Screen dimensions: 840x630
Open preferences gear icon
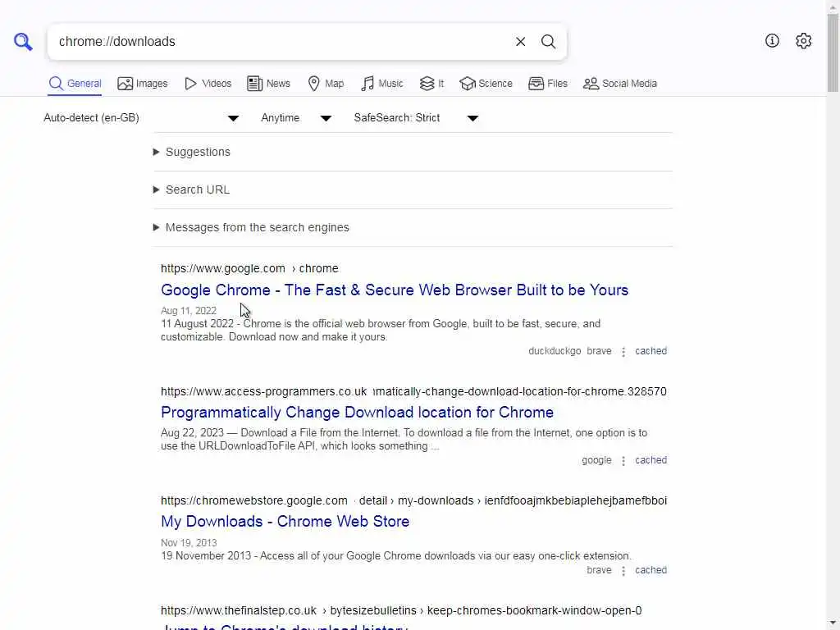pyautogui.click(x=803, y=41)
